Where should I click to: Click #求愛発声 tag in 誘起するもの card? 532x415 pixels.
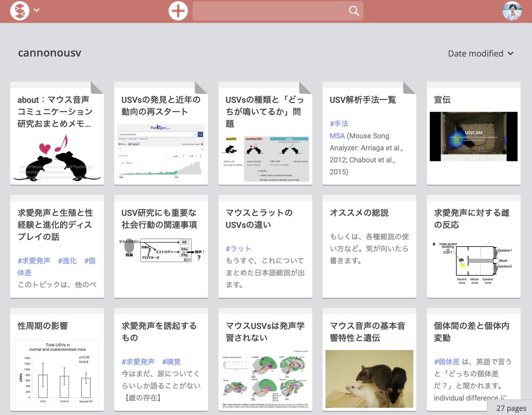138,362
